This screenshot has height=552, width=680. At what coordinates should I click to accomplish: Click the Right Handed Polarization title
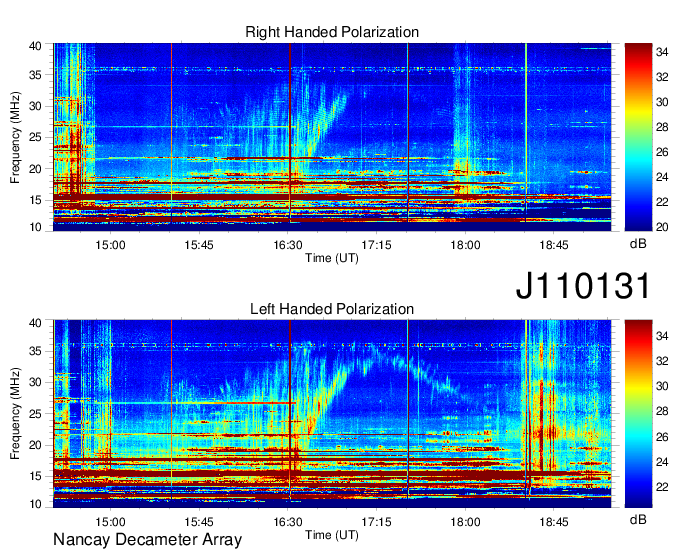click(332, 32)
